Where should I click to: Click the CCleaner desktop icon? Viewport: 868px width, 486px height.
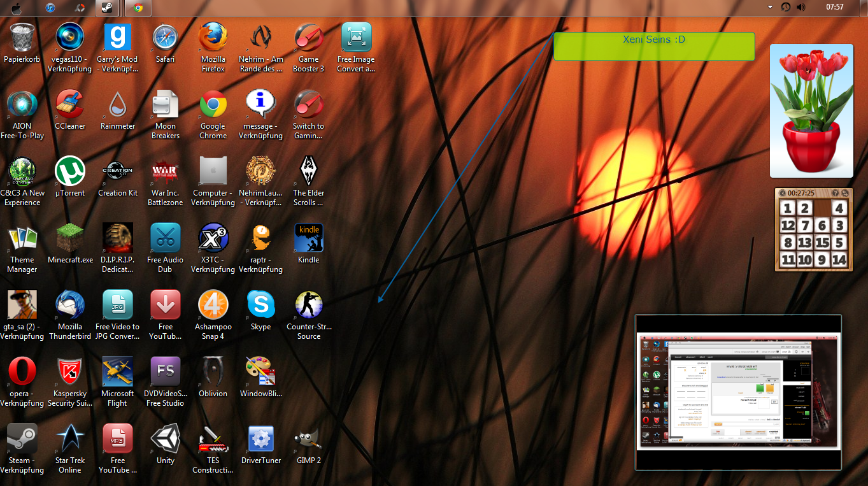[70, 106]
